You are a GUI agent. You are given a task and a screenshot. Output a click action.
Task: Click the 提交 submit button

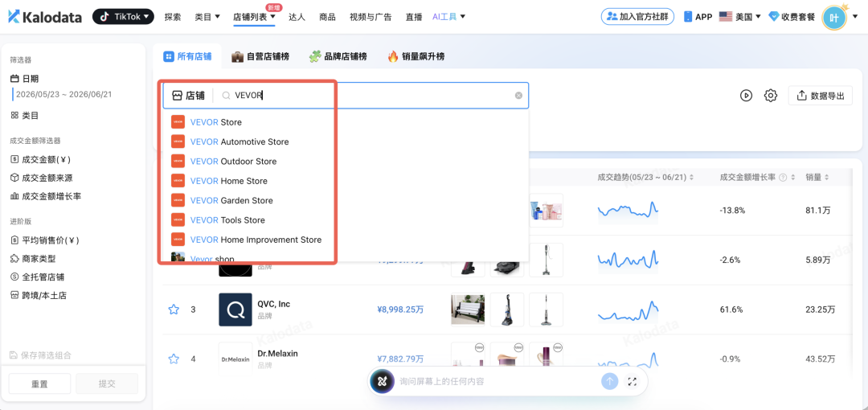point(107,383)
